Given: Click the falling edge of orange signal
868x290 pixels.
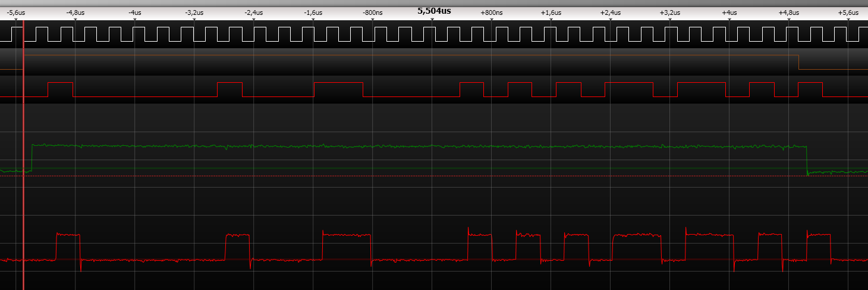Looking at the screenshot, I should (798, 62).
